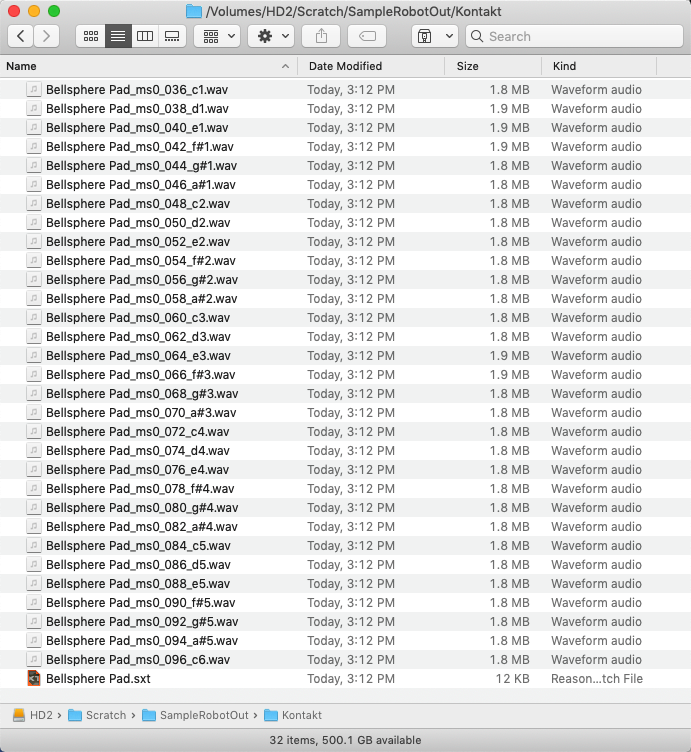
Task: Click the Share toolbar button
Action: [x=321, y=36]
